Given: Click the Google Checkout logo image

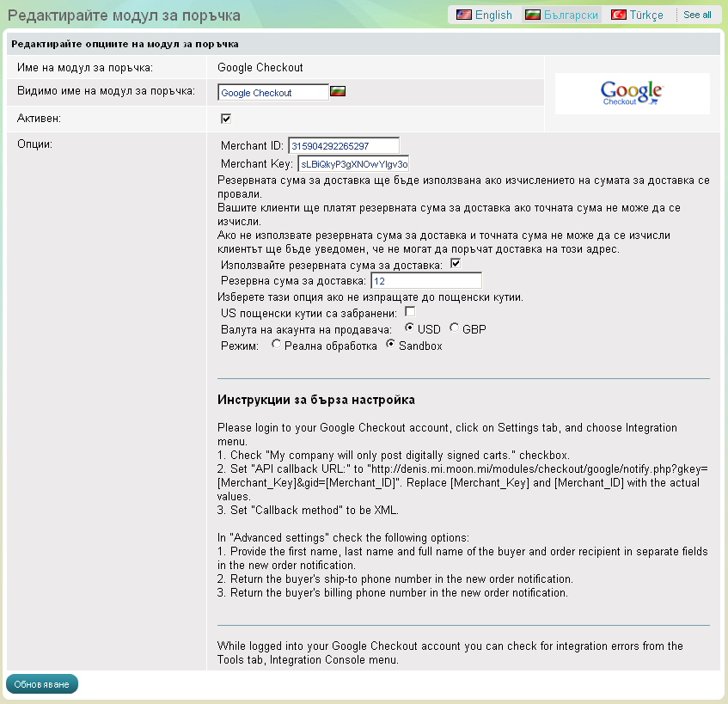Looking at the screenshot, I should (632, 93).
